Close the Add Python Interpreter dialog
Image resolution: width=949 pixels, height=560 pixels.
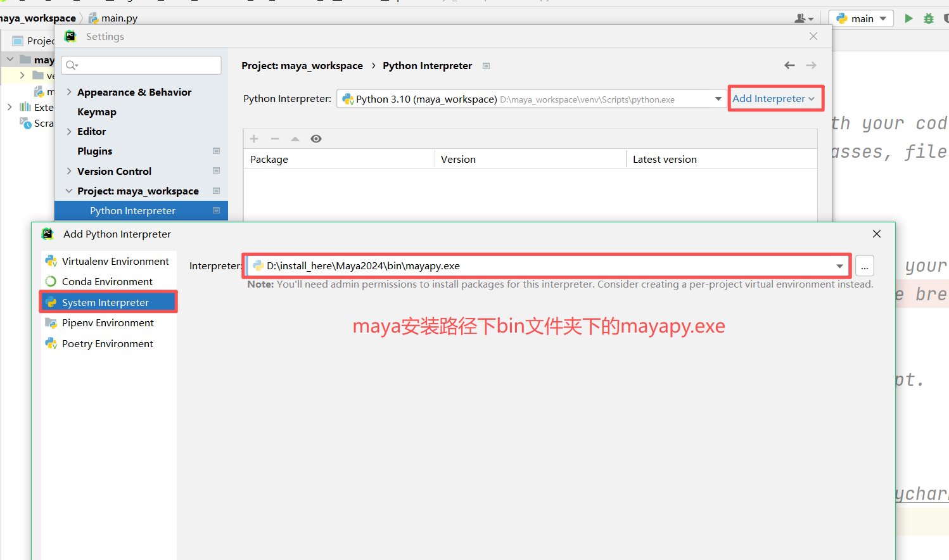[x=877, y=234]
